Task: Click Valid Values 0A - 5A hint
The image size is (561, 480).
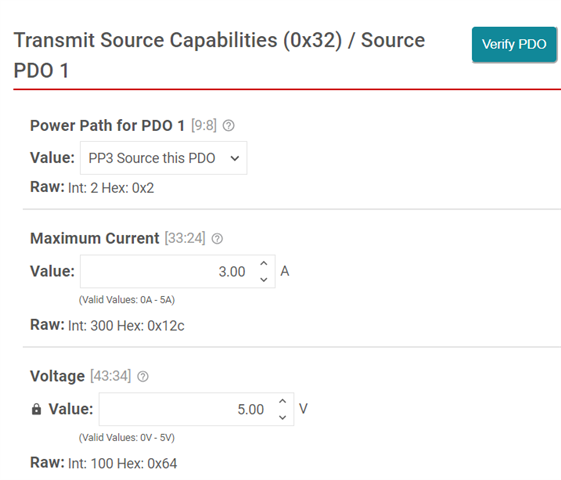Action: pos(127,300)
